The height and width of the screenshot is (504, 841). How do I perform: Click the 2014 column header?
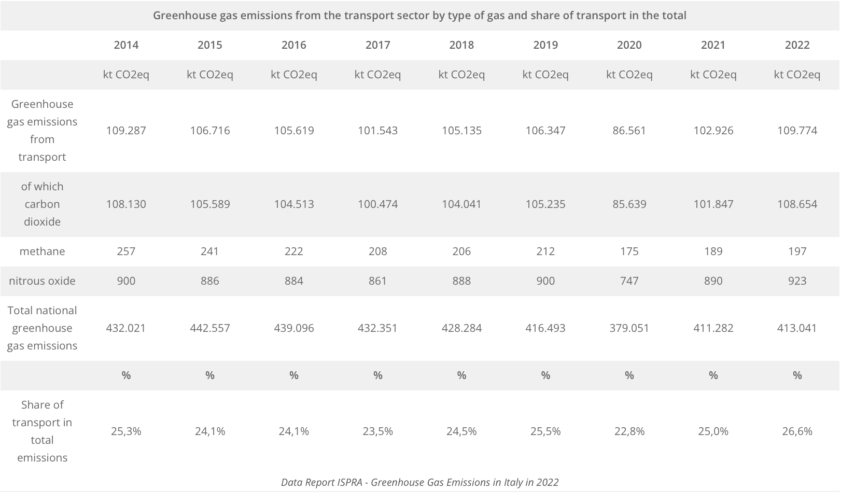point(126,45)
